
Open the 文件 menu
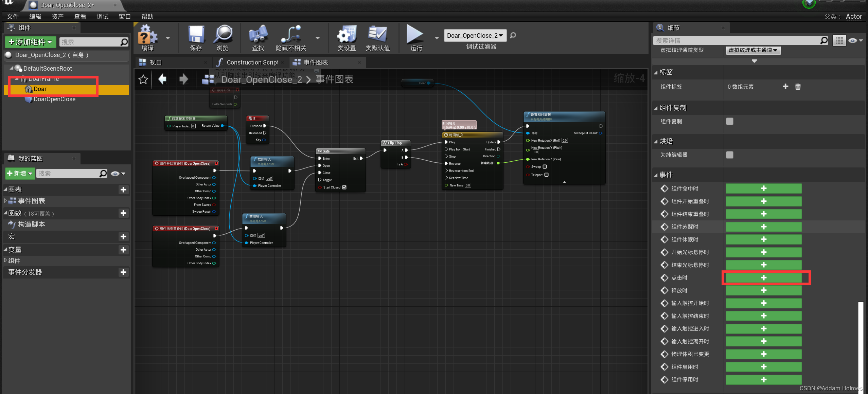pyautogui.click(x=13, y=17)
